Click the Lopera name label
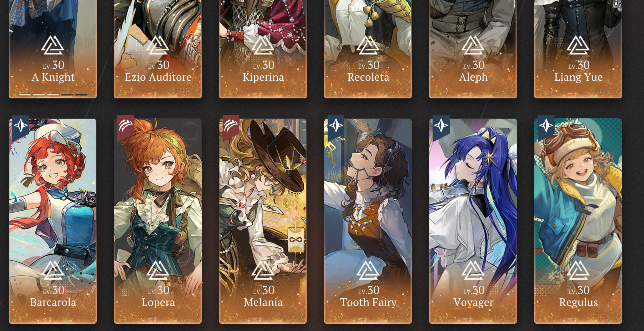Viewport: 644px width, 331px height. pyautogui.click(x=158, y=303)
